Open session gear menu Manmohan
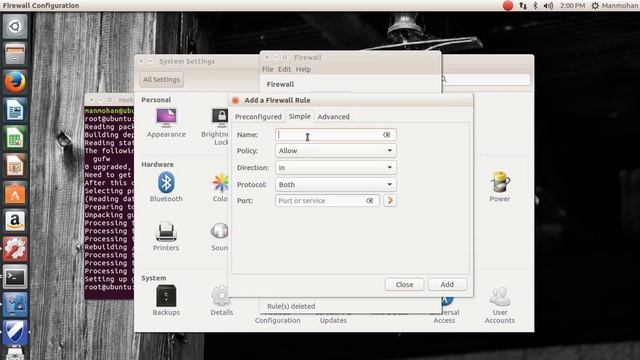This screenshot has width=640, height=360. click(614, 6)
